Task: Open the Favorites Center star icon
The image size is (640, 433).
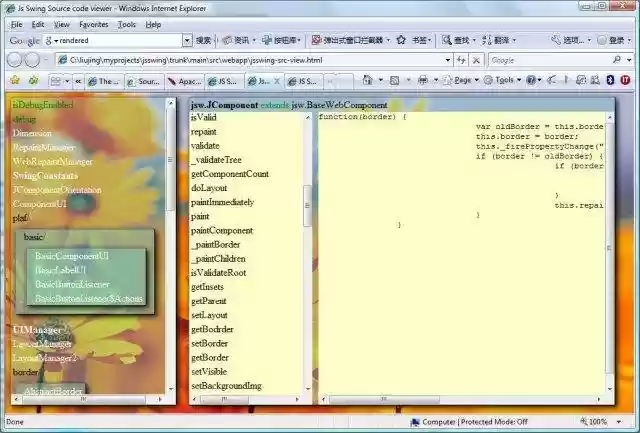Action: 15,80
